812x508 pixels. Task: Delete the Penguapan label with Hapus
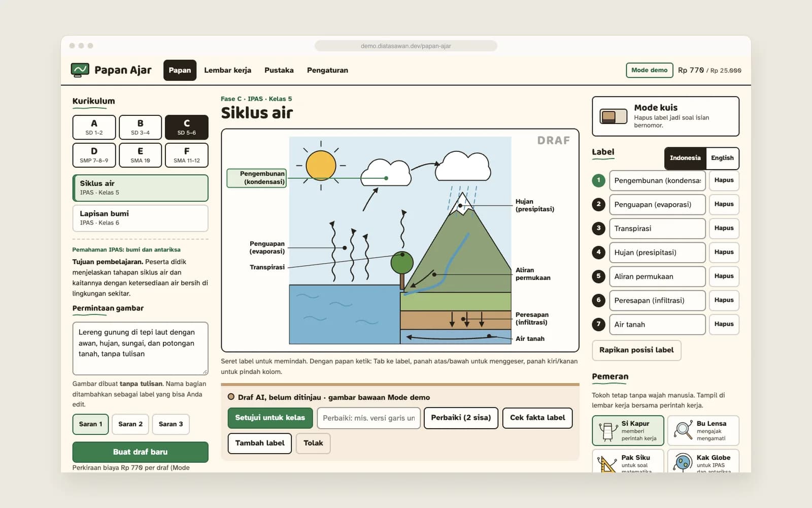pos(724,204)
